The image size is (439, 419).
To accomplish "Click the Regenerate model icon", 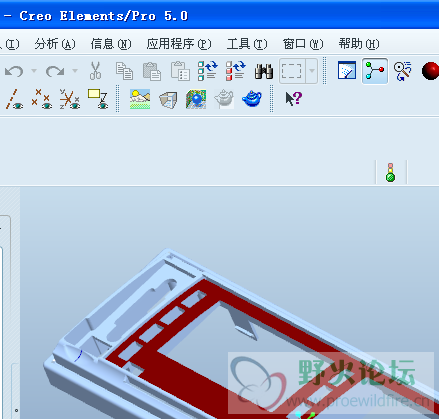I will pyautogui.click(x=207, y=71).
